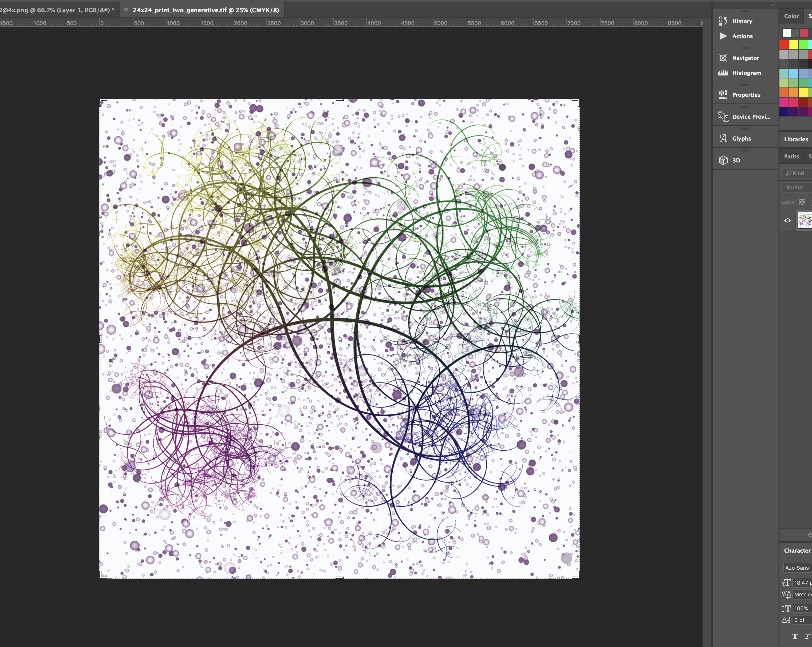
Task: Open the 3D panel
Action: tap(736, 160)
